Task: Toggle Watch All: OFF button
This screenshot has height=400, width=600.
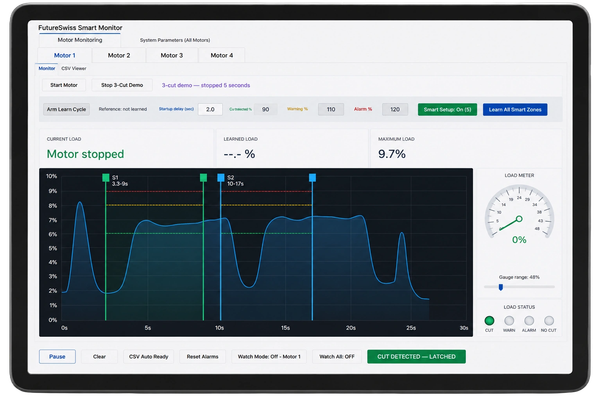Action: 337,357
